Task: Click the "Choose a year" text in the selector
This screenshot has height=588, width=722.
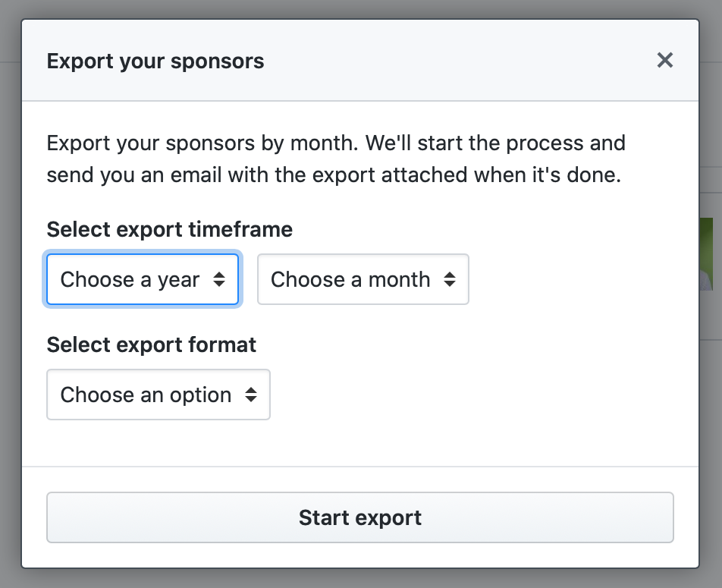Action: coord(130,280)
